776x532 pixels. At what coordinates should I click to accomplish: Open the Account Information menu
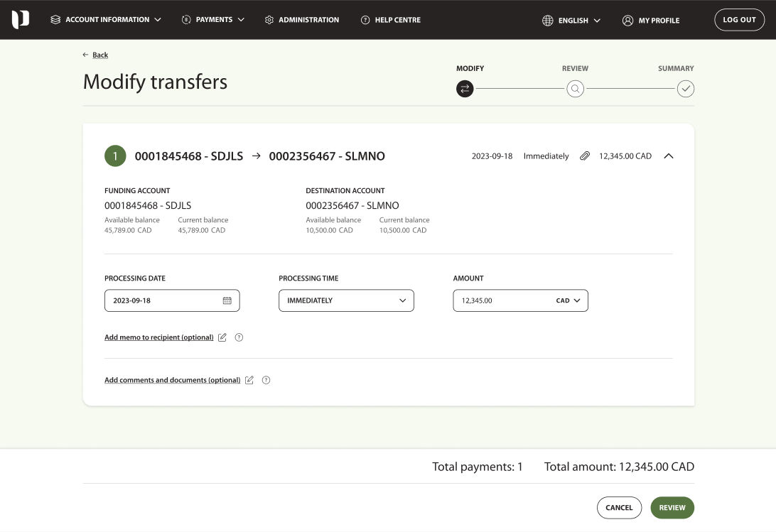coord(106,20)
